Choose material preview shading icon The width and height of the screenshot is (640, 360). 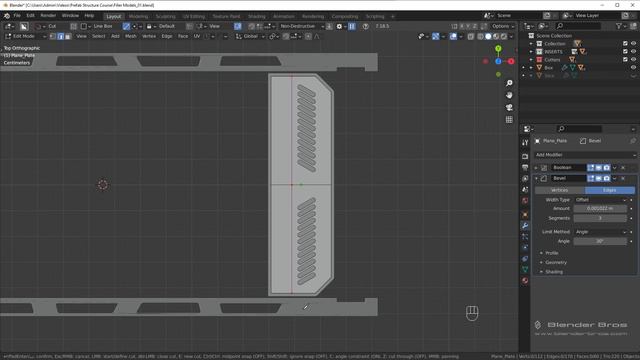point(496,36)
